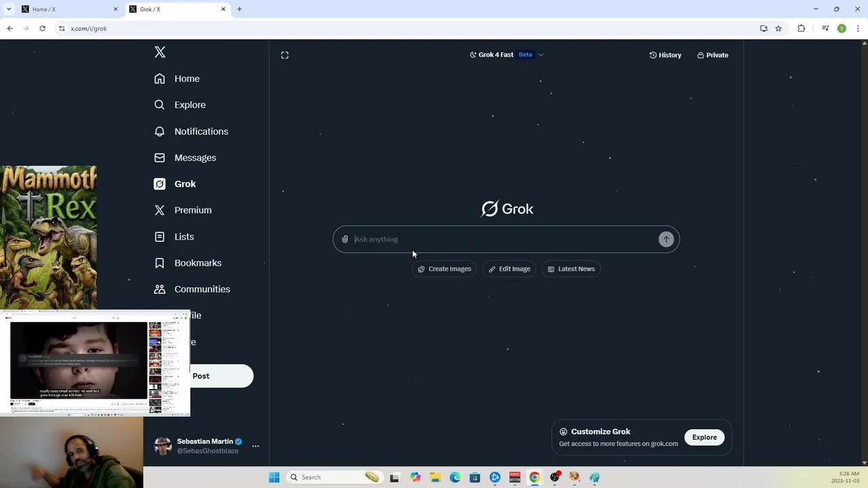Open File Explorer from the taskbar
The height and width of the screenshot is (488, 868).
click(435, 477)
